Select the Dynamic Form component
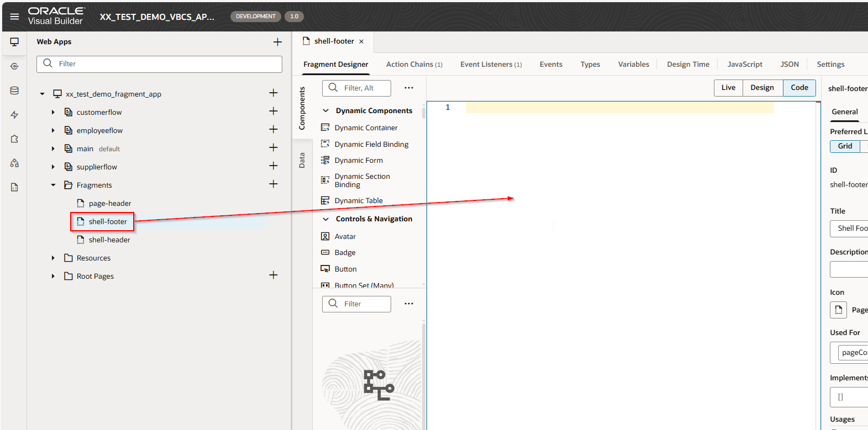The width and height of the screenshot is (868, 430). coord(358,161)
